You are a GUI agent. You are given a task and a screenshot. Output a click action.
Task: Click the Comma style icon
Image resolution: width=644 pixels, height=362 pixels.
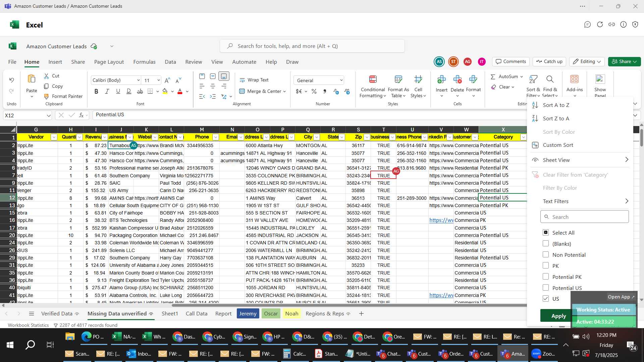point(324,91)
